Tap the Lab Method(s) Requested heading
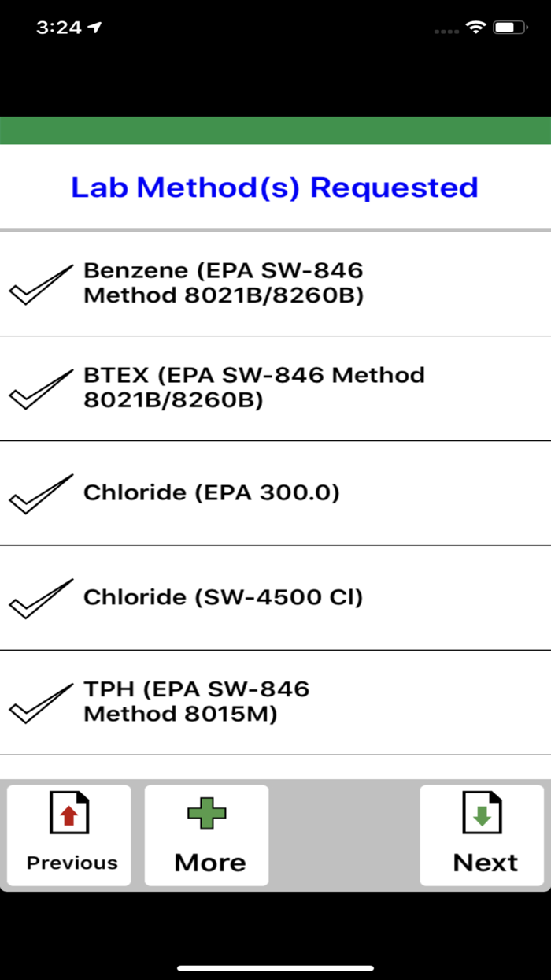Screen dimensions: 551x980 [275, 187]
